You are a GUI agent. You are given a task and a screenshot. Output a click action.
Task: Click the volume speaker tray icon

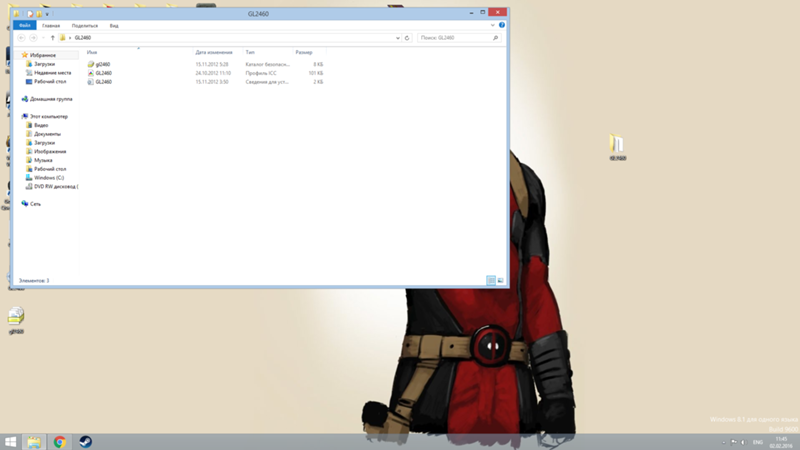click(743, 442)
